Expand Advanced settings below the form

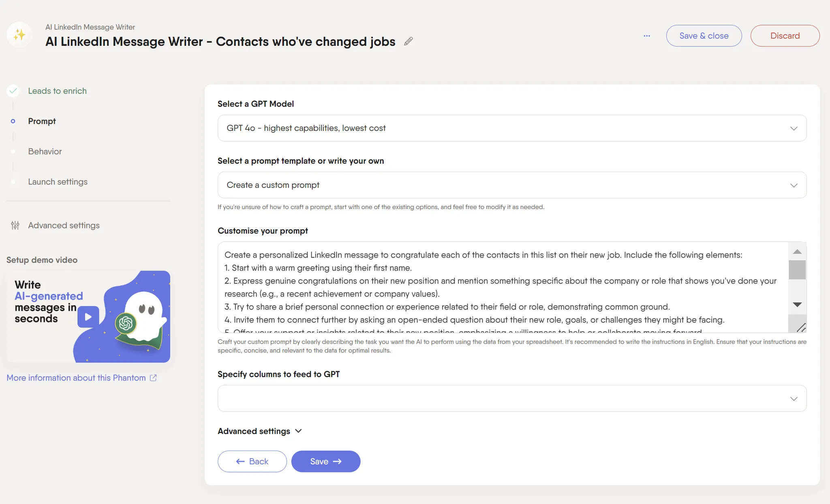tap(260, 431)
